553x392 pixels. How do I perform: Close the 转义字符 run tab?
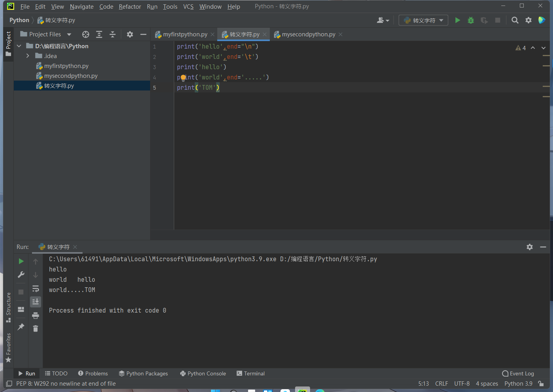tap(75, 247)
